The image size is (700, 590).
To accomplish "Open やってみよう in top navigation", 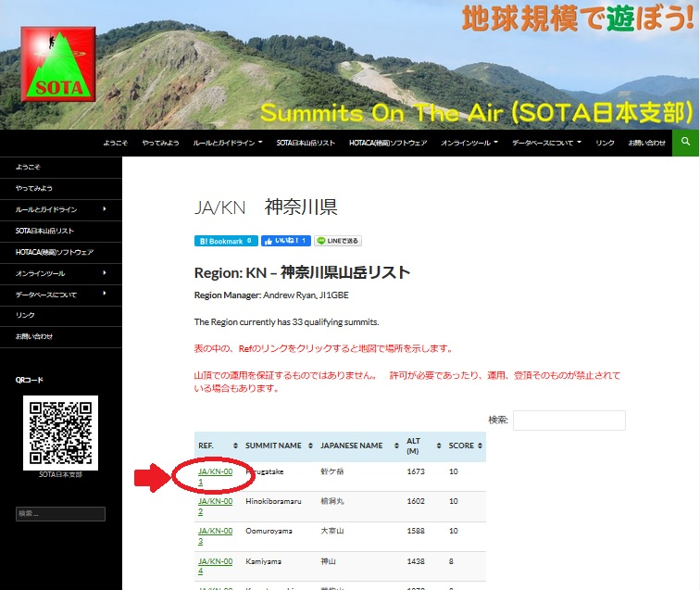I will point(161,143).
